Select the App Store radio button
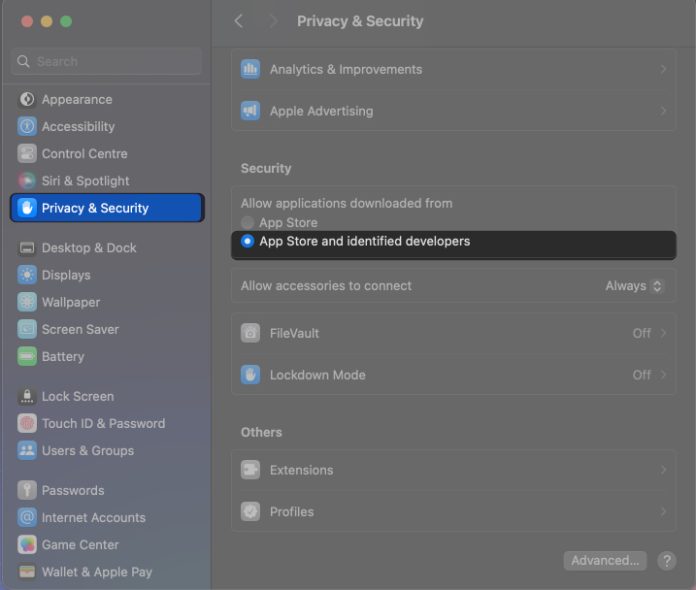 coord(247,222)
